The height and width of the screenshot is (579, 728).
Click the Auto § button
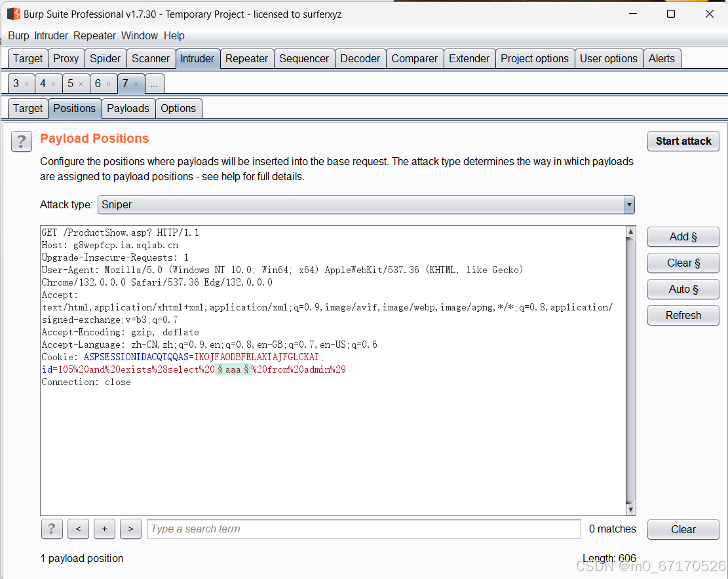click(x=683, y=289)
